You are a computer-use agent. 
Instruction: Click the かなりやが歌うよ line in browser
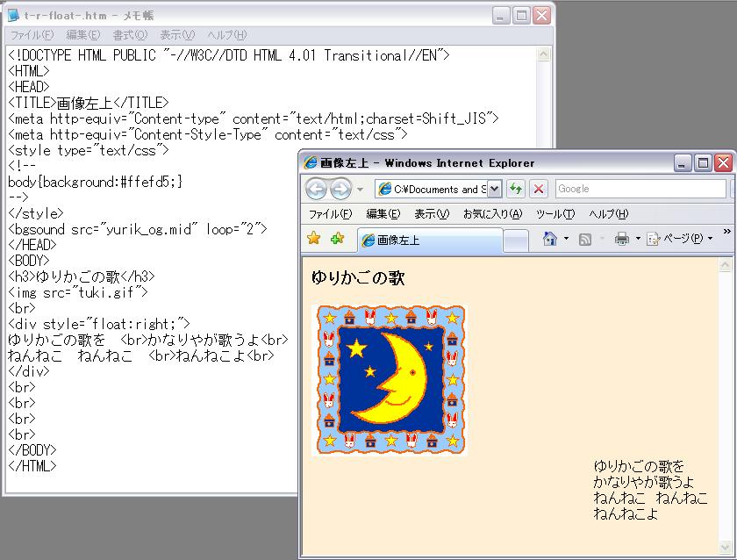tap(643, 482)
